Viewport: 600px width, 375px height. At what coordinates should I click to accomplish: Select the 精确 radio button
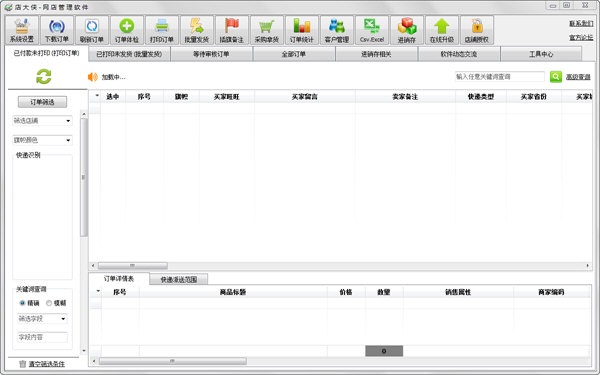coord(22,303)
